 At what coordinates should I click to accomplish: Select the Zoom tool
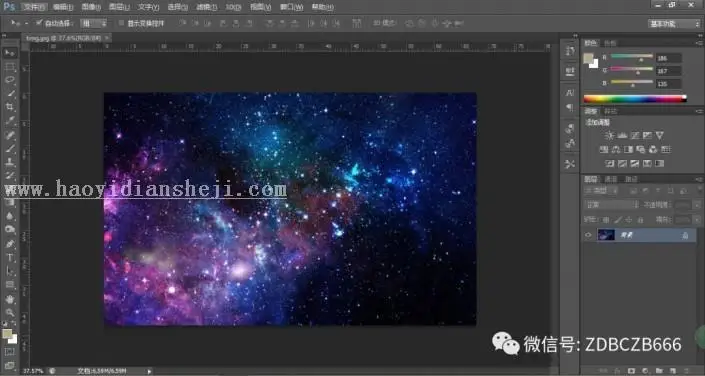tap(10, 312)
